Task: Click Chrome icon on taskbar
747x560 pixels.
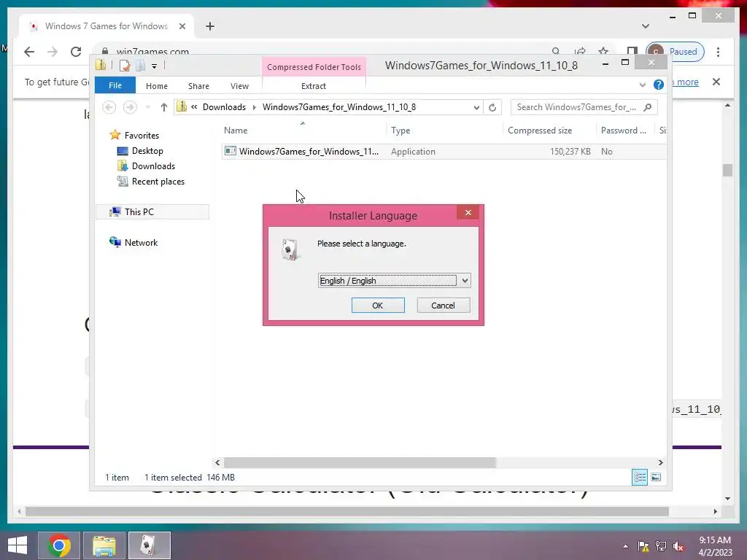Action: coord(59,545)
